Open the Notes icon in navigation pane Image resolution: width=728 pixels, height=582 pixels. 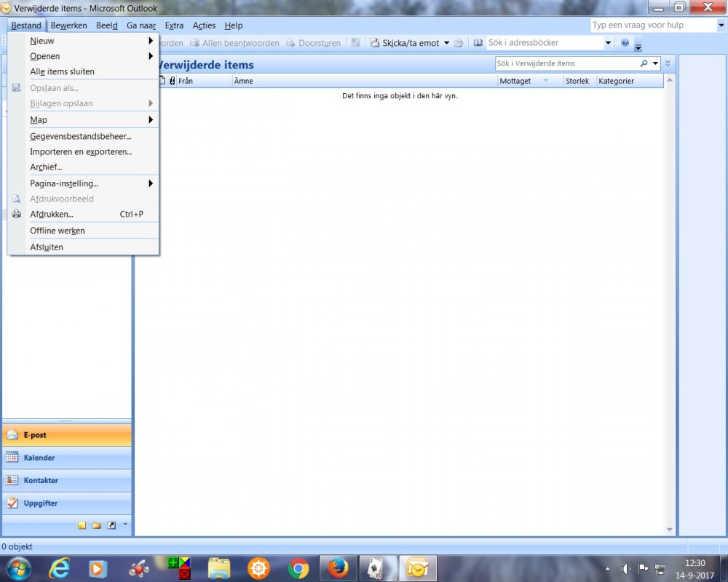click(82, 525)
